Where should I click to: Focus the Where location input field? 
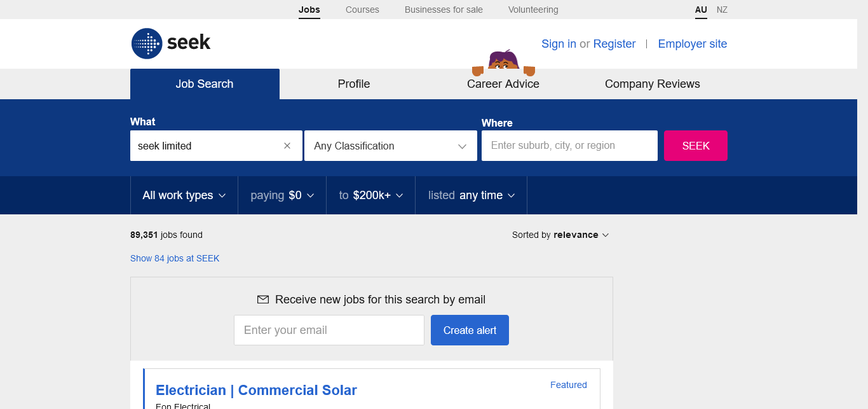point(569,146)
